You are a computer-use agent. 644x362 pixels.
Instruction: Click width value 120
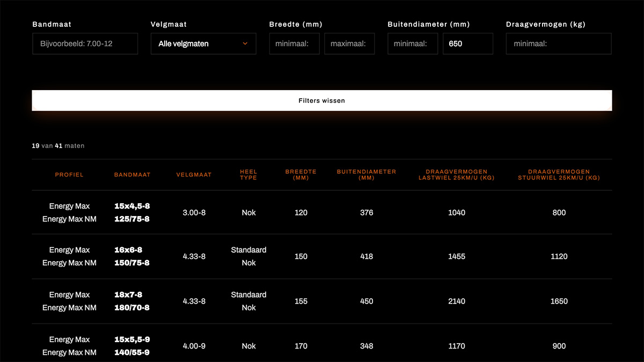tap(301, 213)
